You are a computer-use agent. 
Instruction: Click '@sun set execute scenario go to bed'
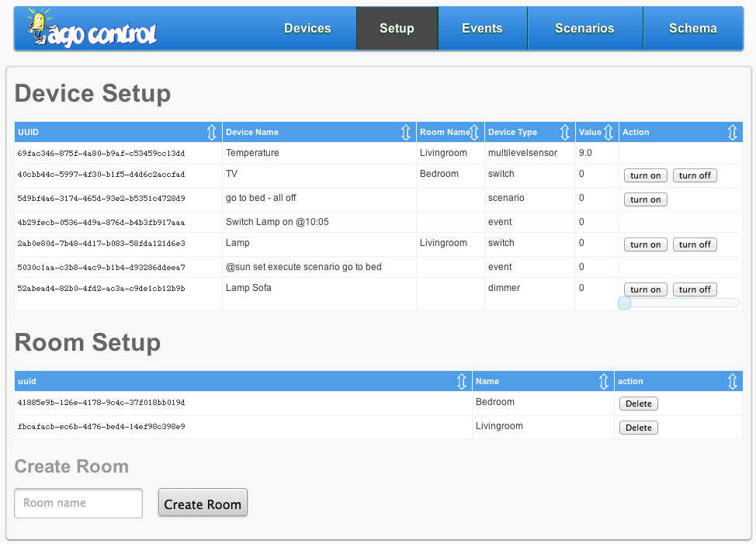(303, 266)
